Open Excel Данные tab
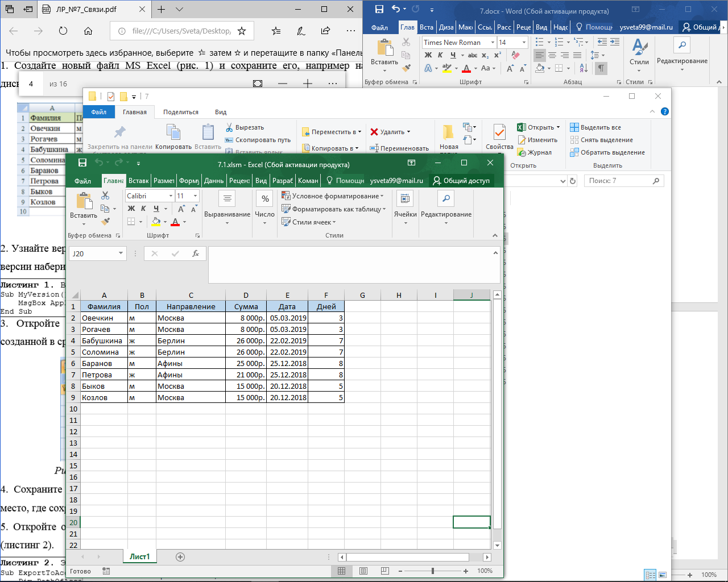 pos(214,181)
